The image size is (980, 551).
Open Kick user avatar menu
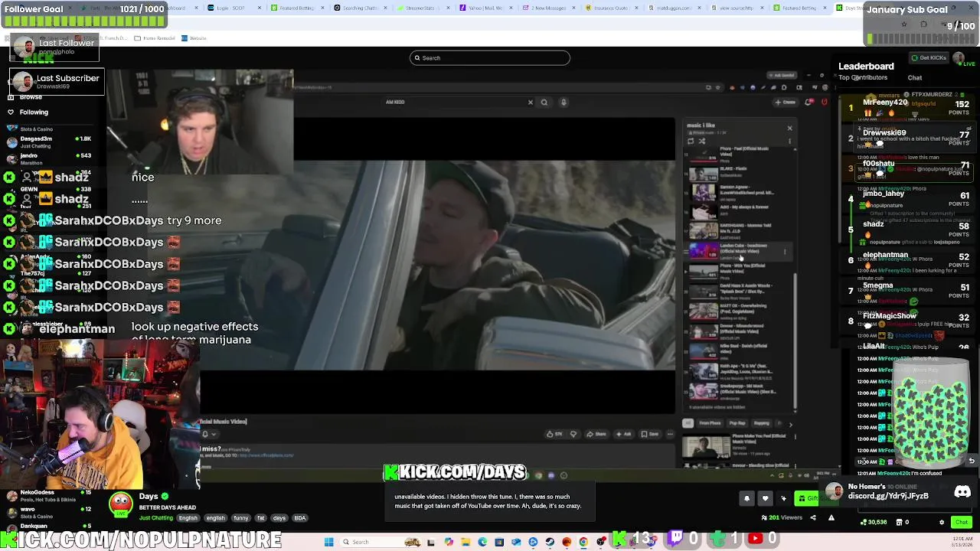point(959,58)
